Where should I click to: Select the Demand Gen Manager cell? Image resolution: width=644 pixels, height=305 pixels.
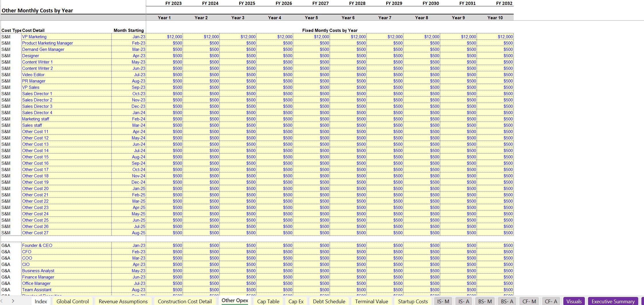point(66,49)
